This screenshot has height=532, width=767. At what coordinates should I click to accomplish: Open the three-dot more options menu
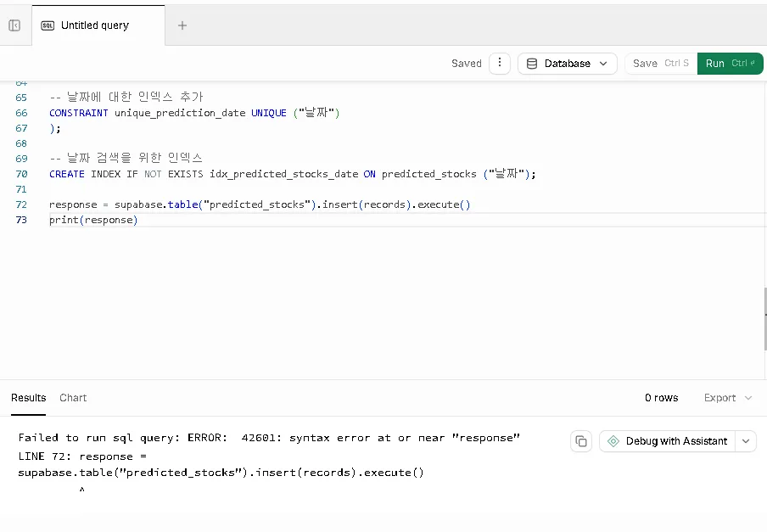click(x=500, y=63)
